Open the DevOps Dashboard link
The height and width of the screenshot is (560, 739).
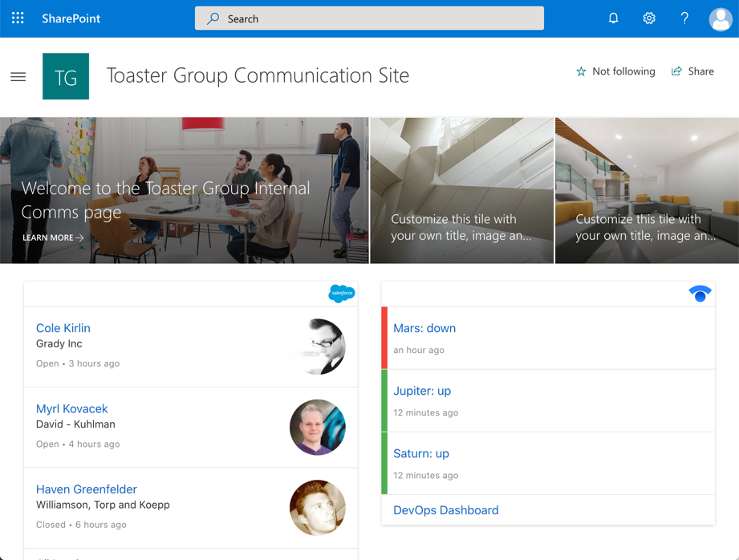(446, 510)
